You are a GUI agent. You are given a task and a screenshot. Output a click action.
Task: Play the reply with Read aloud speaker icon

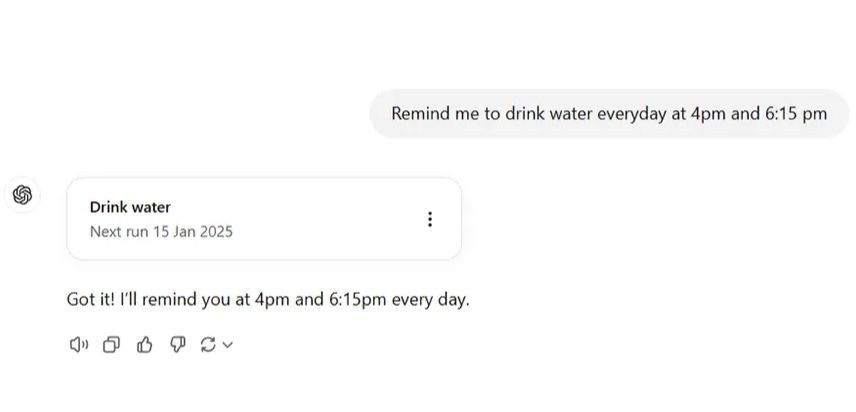pyautogui.click(x=79, y=345)
